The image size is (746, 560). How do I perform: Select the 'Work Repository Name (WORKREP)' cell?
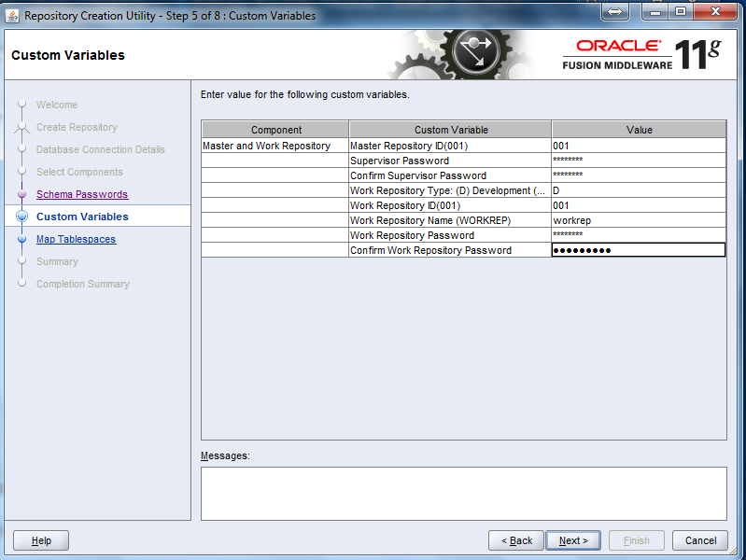(x=450, y=220)
